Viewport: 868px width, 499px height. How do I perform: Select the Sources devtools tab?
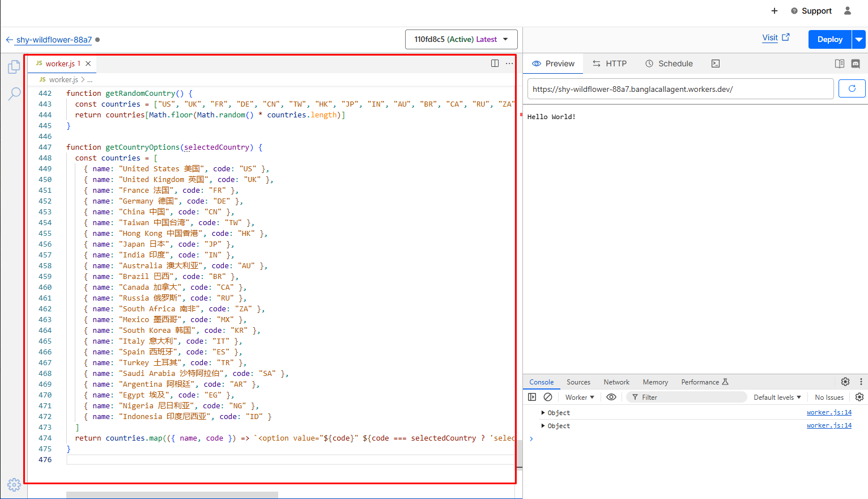coord(578,382)
